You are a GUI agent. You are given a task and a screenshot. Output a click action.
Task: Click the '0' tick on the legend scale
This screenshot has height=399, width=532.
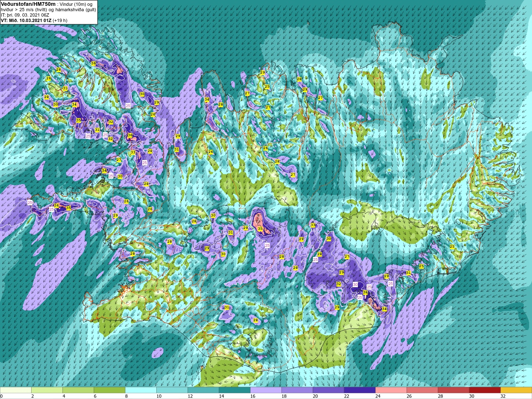[1, 397]
